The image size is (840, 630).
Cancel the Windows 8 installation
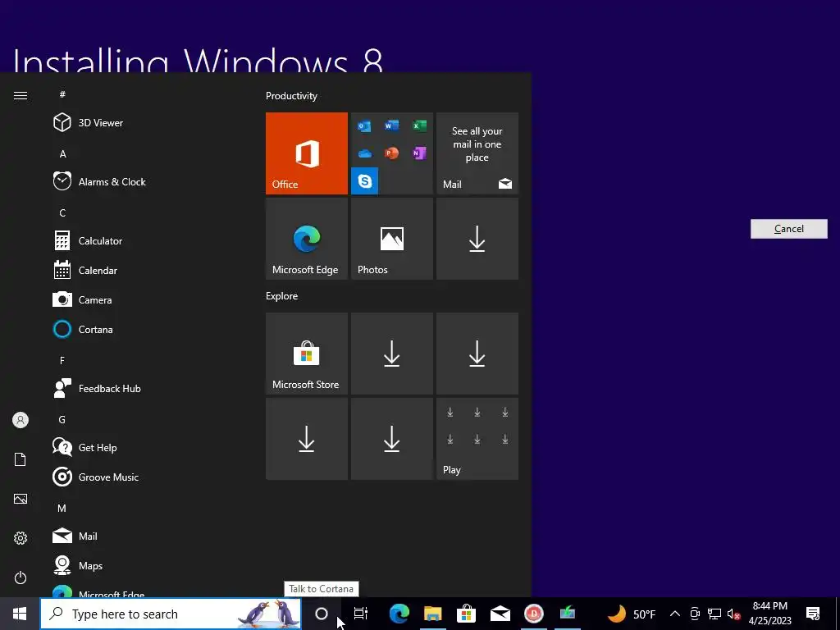click(x=788, y=229)
